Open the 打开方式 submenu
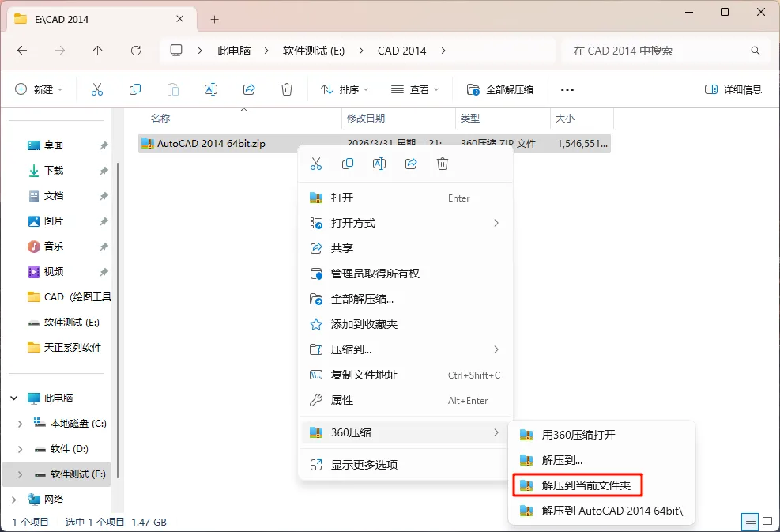780x532 pixels. click(405, 223)
